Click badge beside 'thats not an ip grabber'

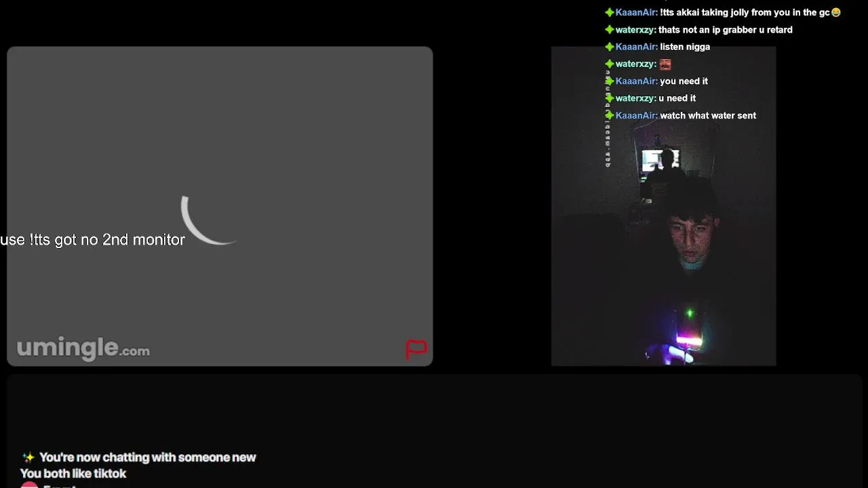pos(609,30)
